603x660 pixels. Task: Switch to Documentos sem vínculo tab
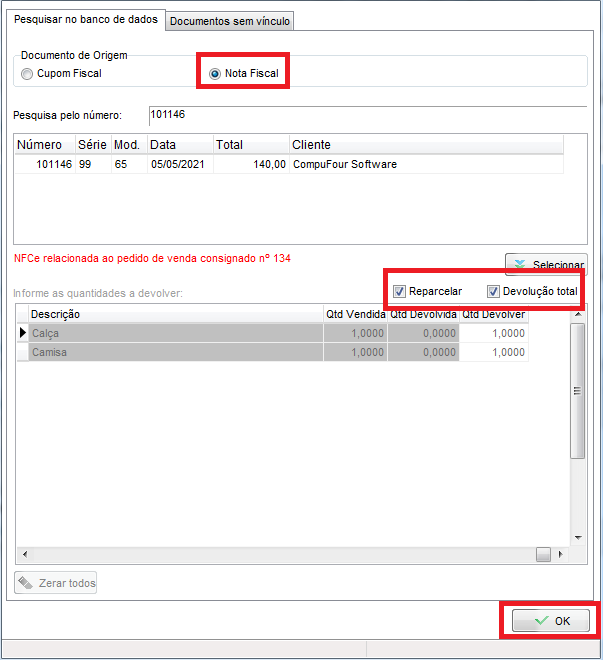tap(230, 21)
